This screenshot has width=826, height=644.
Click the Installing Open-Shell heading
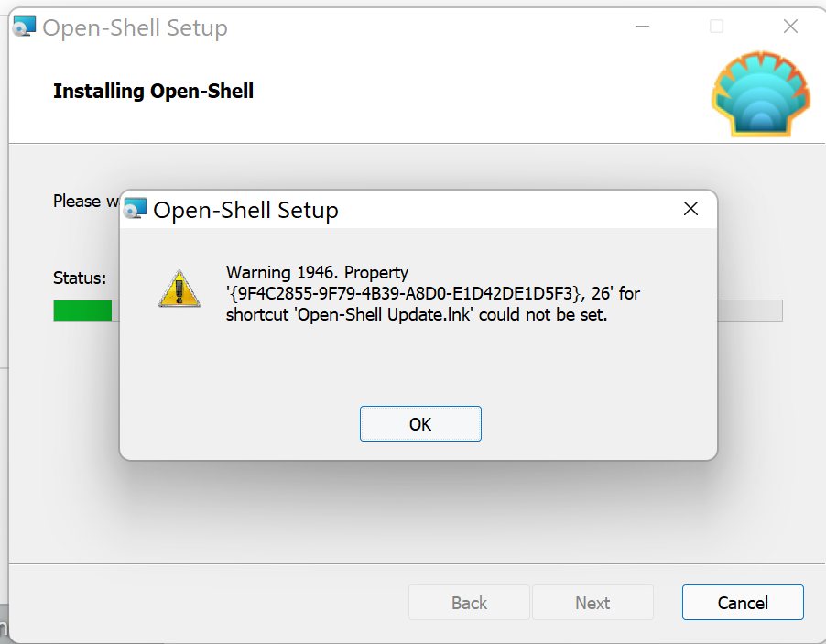click(x=153, y=91)
